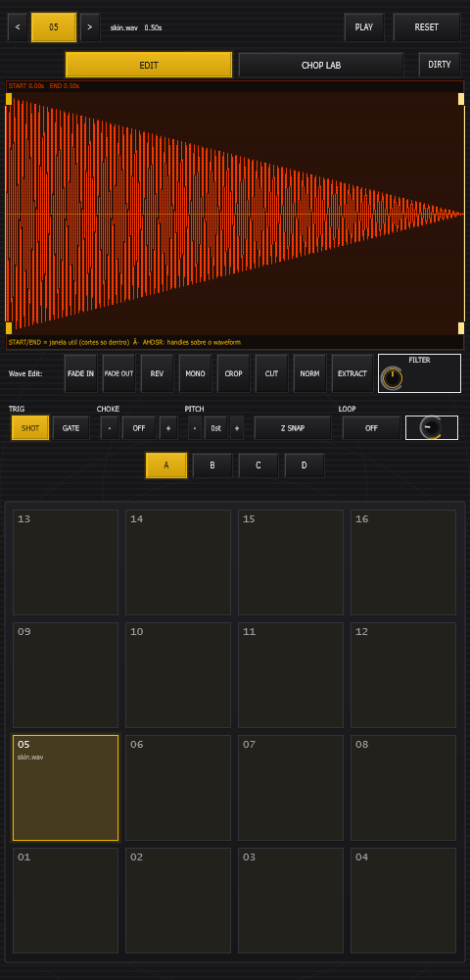470x980 pixels.
Task: Click the top-right end handle on waveform
Action: point(461,99)
